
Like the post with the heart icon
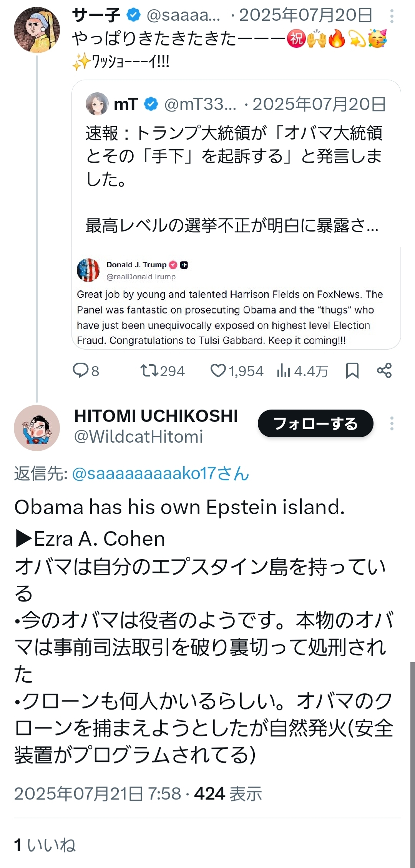[x=218, y=370]
